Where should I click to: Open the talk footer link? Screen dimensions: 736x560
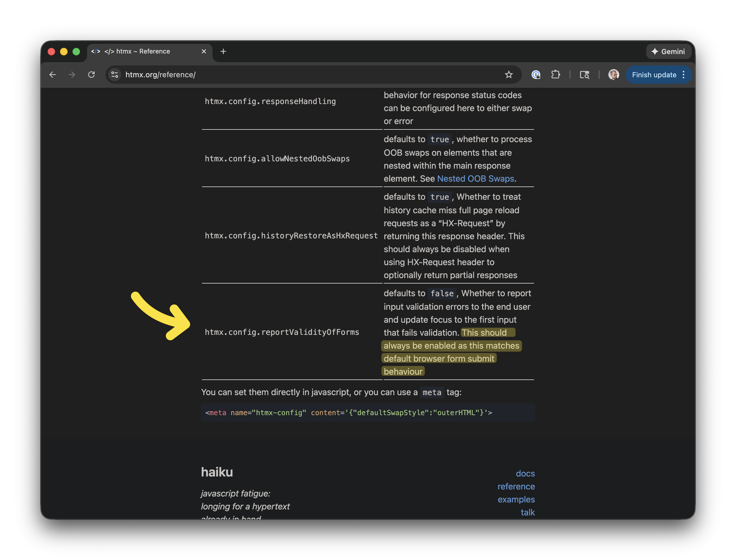528,512
